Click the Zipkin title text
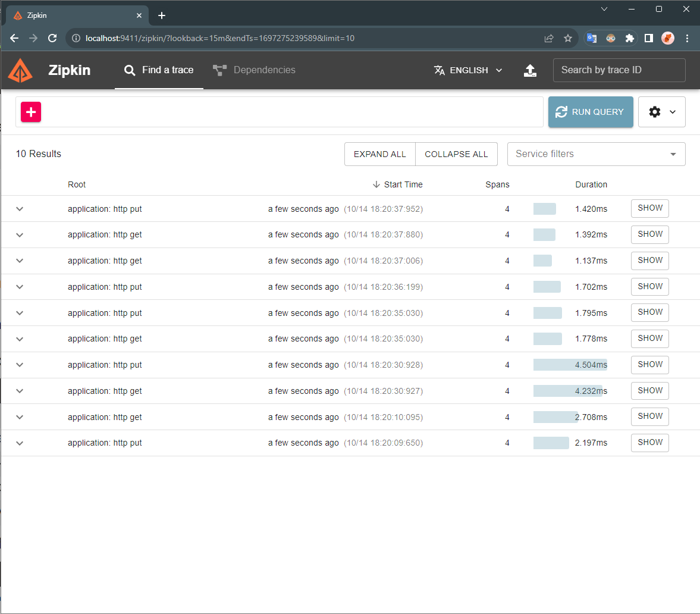The width and height of the screenshot is (700, 614). [x=69, y=70]
